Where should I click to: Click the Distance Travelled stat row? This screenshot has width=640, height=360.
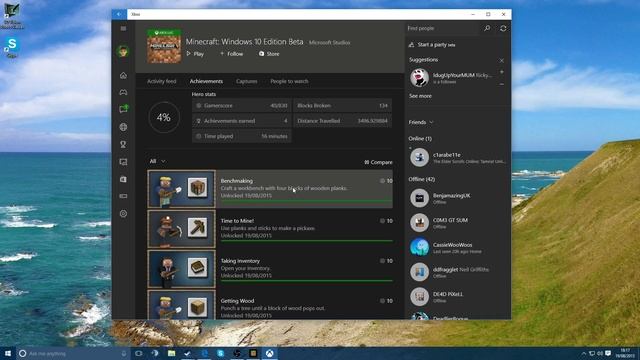click(x=342, y=121)
